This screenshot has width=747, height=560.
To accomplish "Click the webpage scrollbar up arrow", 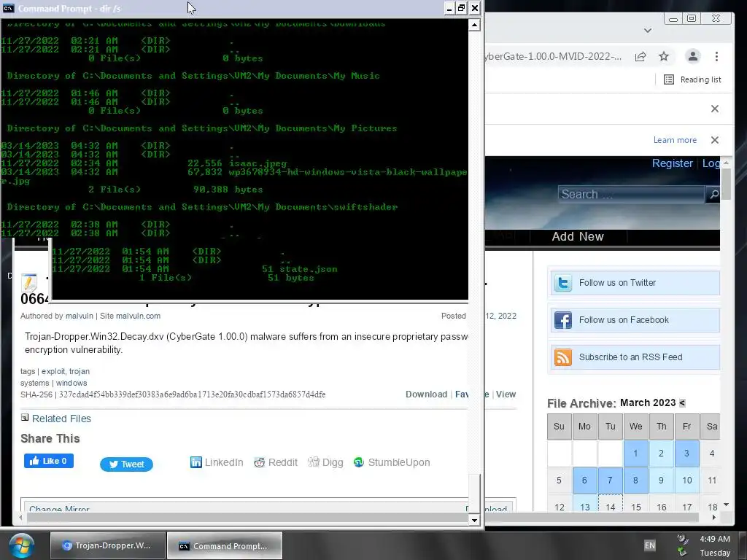I will (x=726, y=163).
